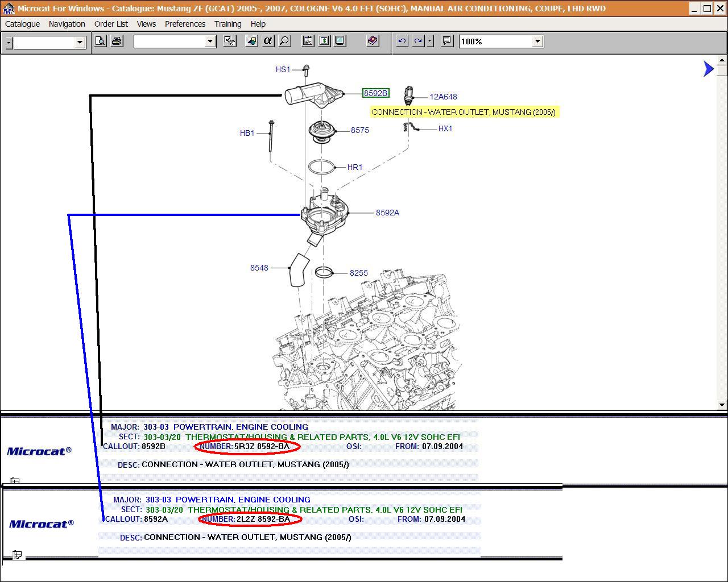Click the dollar sign price icon
The width and height of the screenshot is (728, 582).
coord(324,41)
